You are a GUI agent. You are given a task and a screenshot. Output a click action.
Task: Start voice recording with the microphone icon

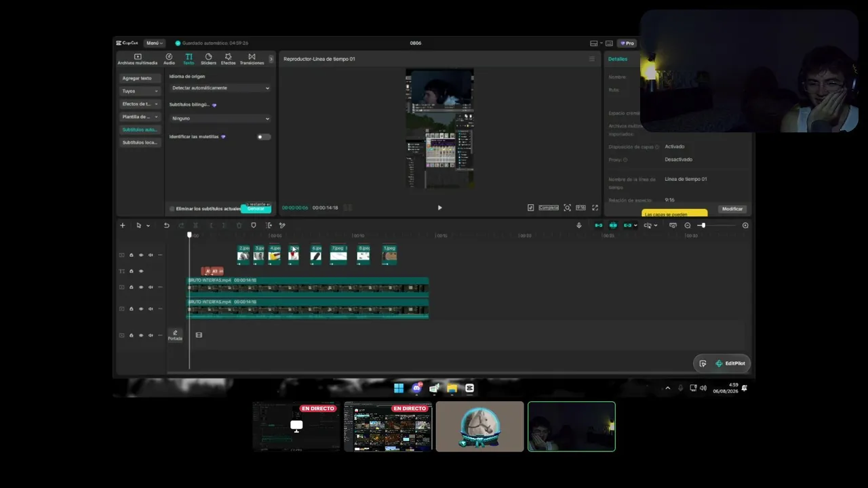tap(578, 225)
